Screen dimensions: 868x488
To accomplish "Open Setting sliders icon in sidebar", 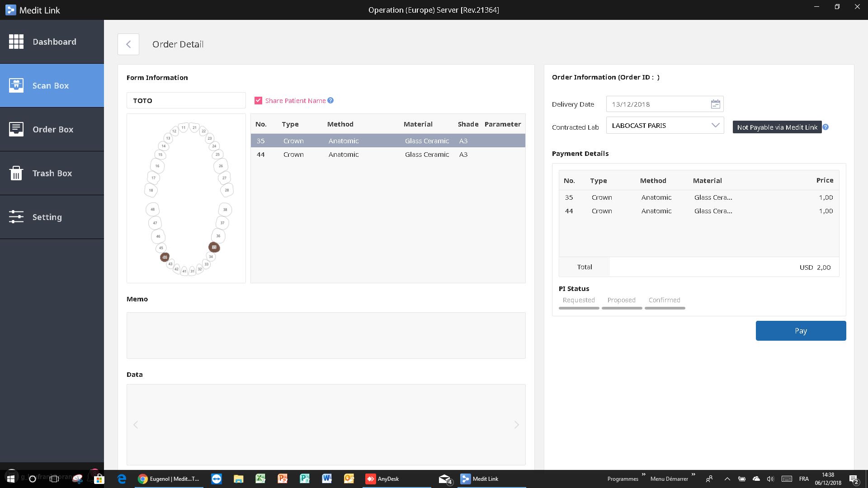I will (16, 217).
